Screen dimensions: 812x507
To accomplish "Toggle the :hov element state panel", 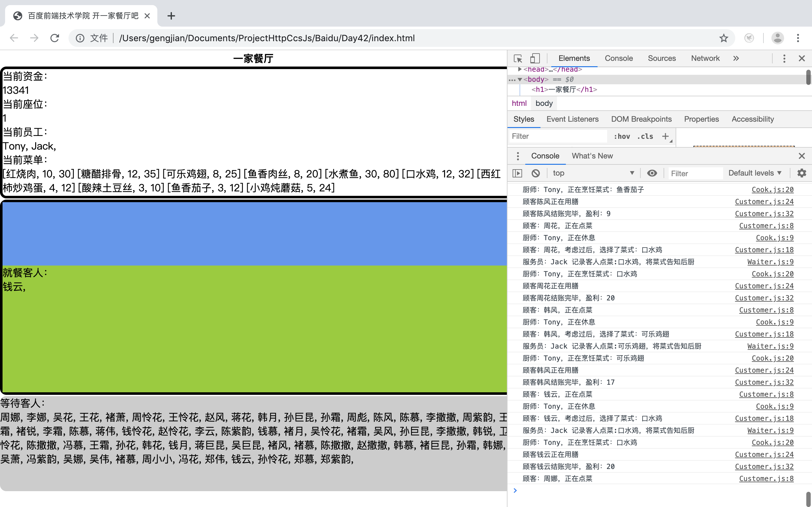I will click(x=622, y=136).
